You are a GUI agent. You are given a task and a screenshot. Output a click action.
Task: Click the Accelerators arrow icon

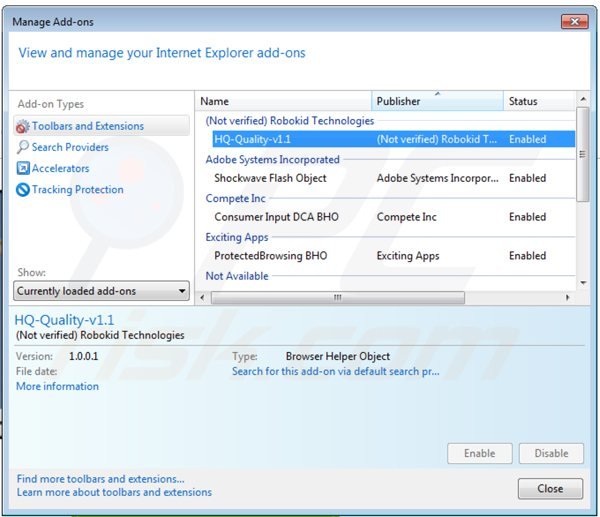[23, 168]
